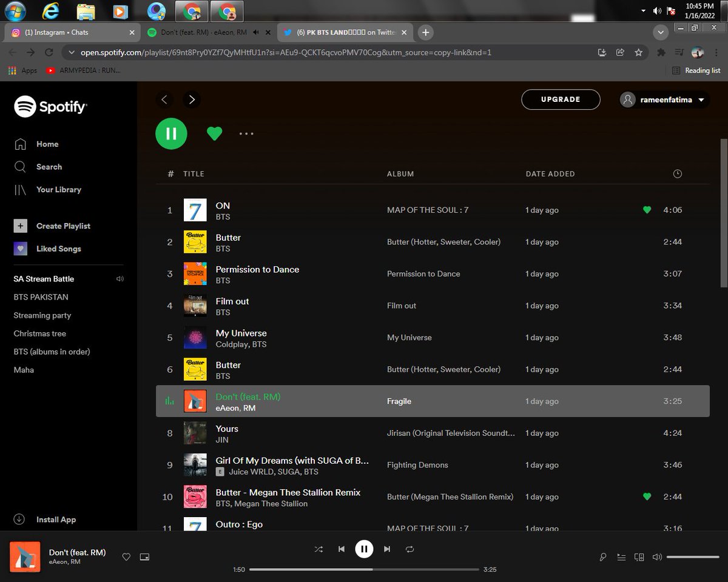Screen dimensions: 728x582
Task: Open picture-in-picture mini player icon
Action: [144, 557]
